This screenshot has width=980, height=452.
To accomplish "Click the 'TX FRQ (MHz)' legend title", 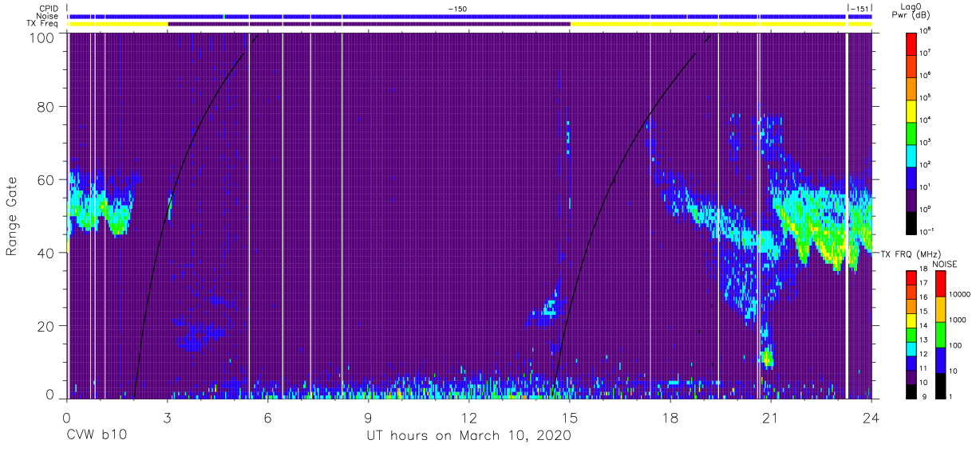I will click(x=910, y=254).
